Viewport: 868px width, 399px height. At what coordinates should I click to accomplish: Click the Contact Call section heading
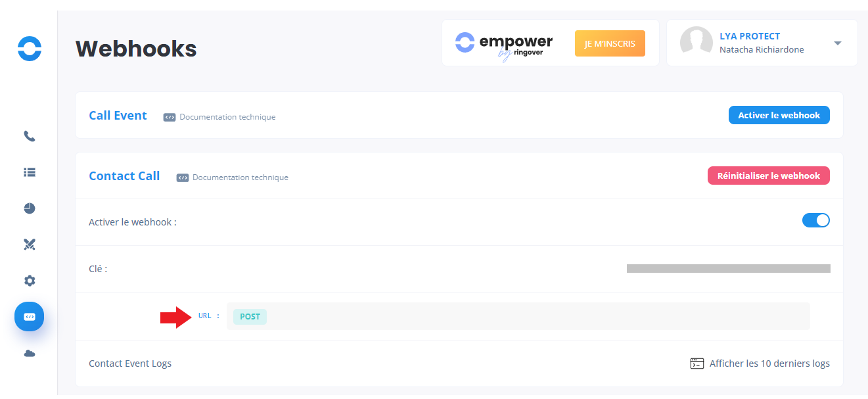[x=124, y=176]
